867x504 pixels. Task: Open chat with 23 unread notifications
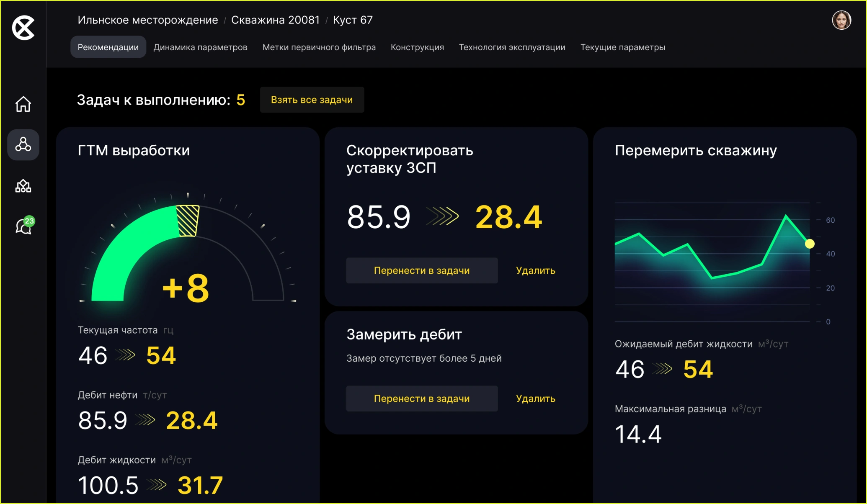click(x=23, y=226)
